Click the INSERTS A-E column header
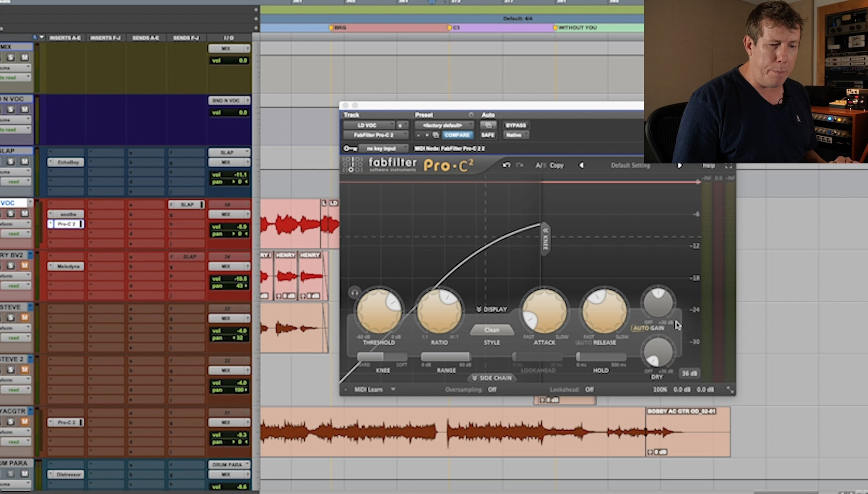This screenshot has height=494, width=868. 65,38
